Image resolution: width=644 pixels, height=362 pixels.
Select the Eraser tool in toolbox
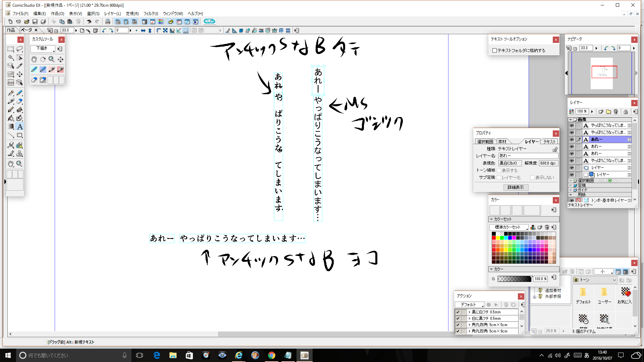click(19, 101)
